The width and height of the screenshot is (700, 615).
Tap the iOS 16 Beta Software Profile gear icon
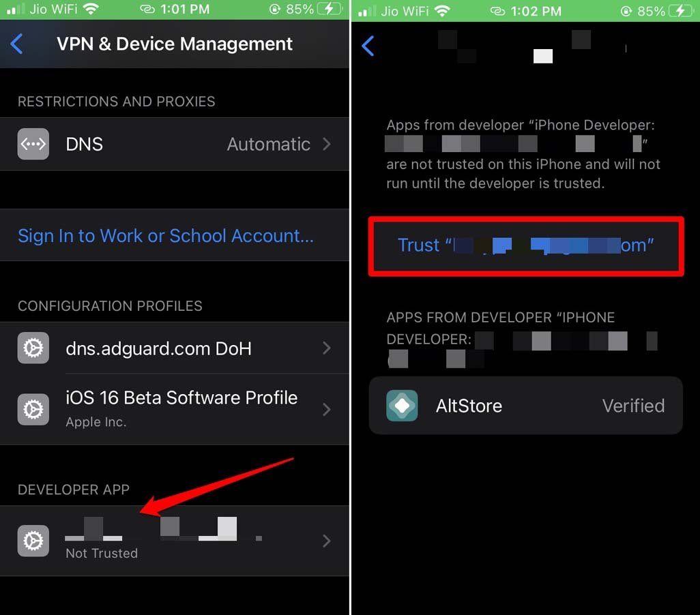(33, 409)
